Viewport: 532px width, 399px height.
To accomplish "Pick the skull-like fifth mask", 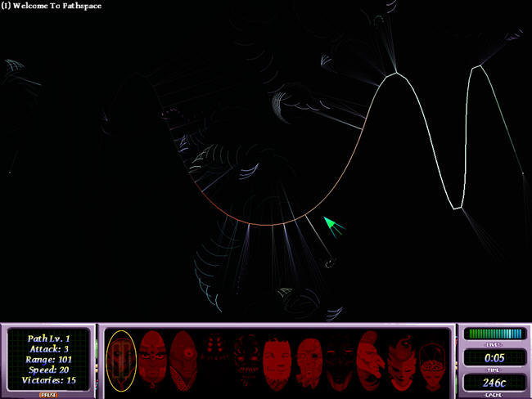I will (x=246, y=361).
